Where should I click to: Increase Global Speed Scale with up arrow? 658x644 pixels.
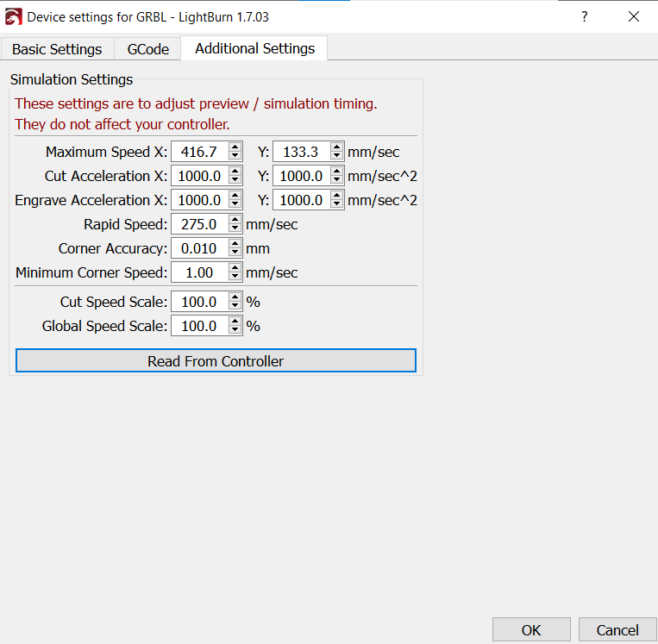click(x=235, y=322)
